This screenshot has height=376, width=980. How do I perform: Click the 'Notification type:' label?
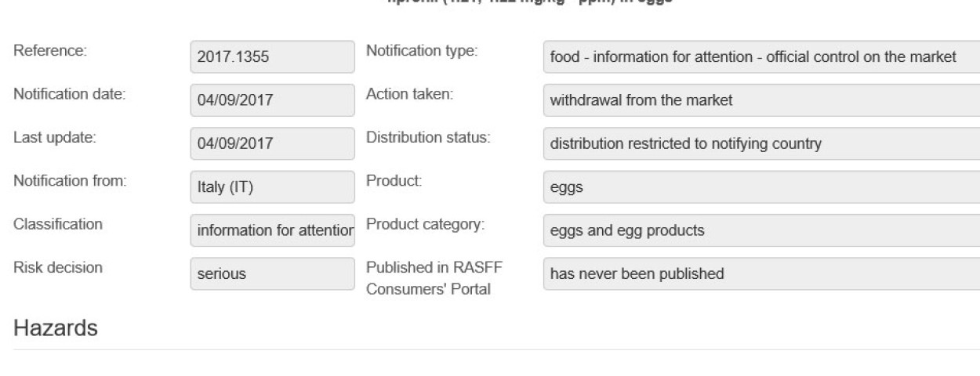[x=423, y=51]
